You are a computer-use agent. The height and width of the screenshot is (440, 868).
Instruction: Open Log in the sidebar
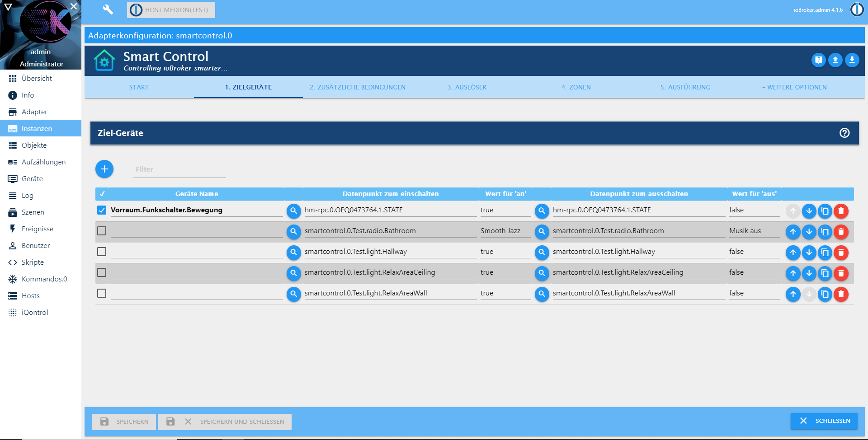[41, 195]
